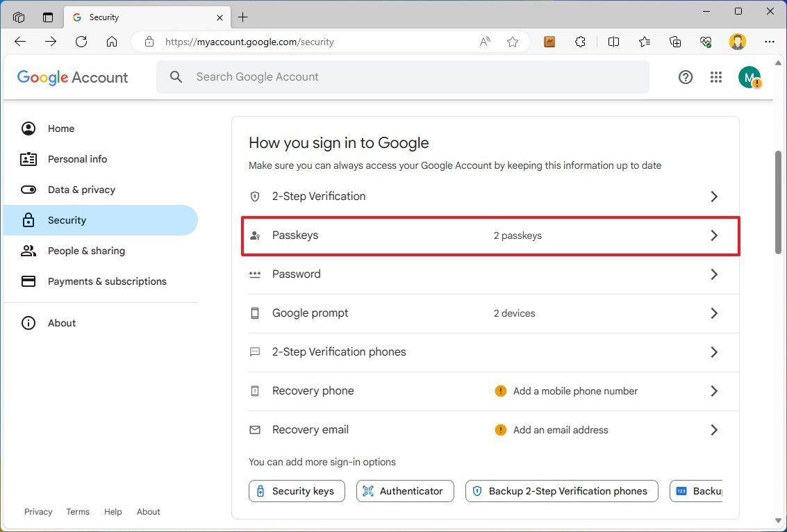
Task: Click the warning icon beside Recovery phone
Action: pos(500,391)
